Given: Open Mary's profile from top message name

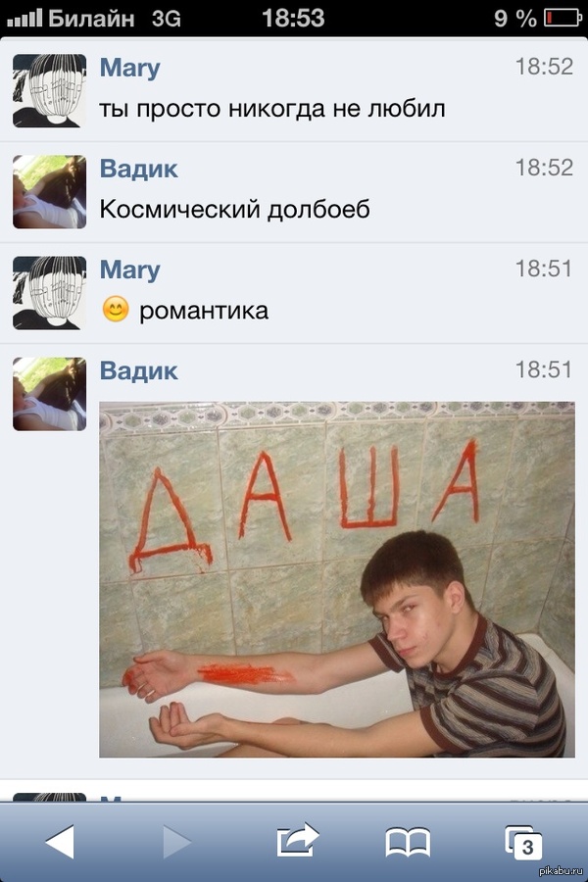Looking at the screenshot, I should (130, 68).
